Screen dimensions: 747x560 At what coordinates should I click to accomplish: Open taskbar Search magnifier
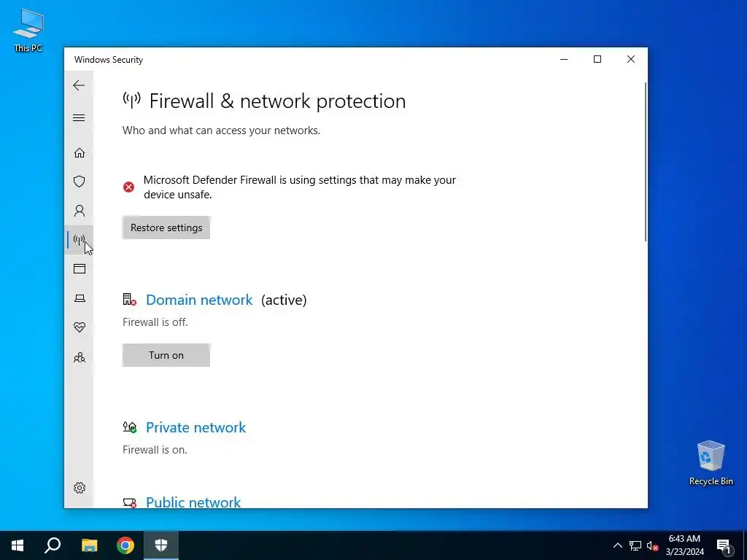[x=53, y=545]
